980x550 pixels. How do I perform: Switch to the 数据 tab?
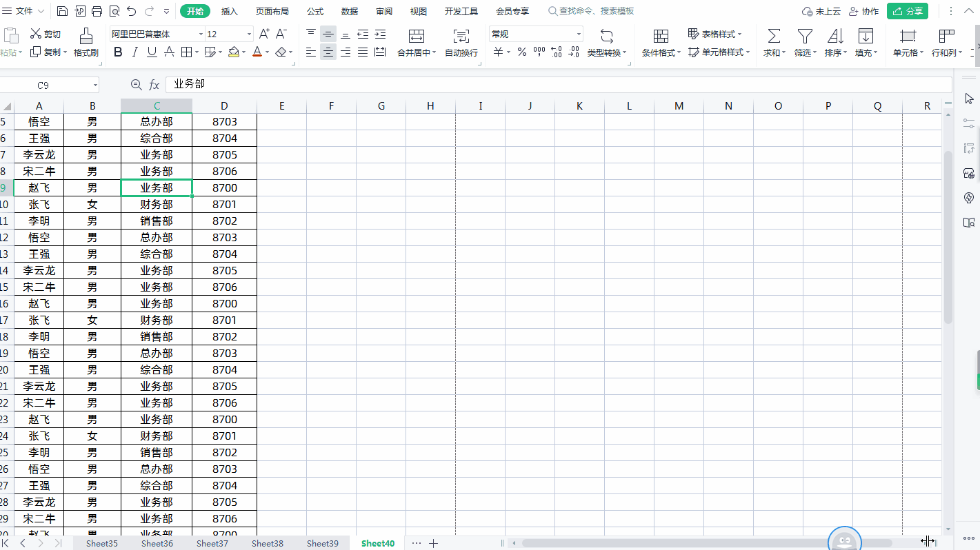point(350,11)
